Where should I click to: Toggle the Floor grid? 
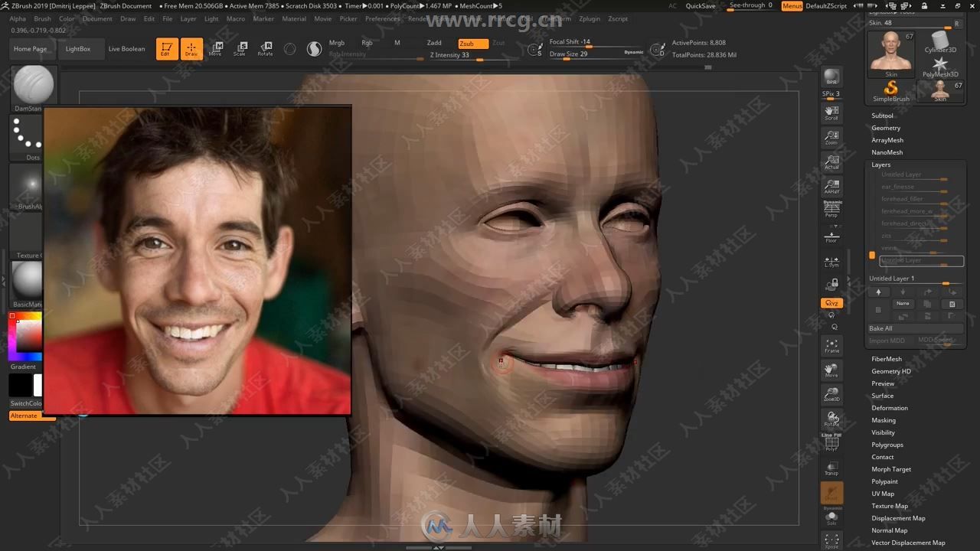pos(831,237)
